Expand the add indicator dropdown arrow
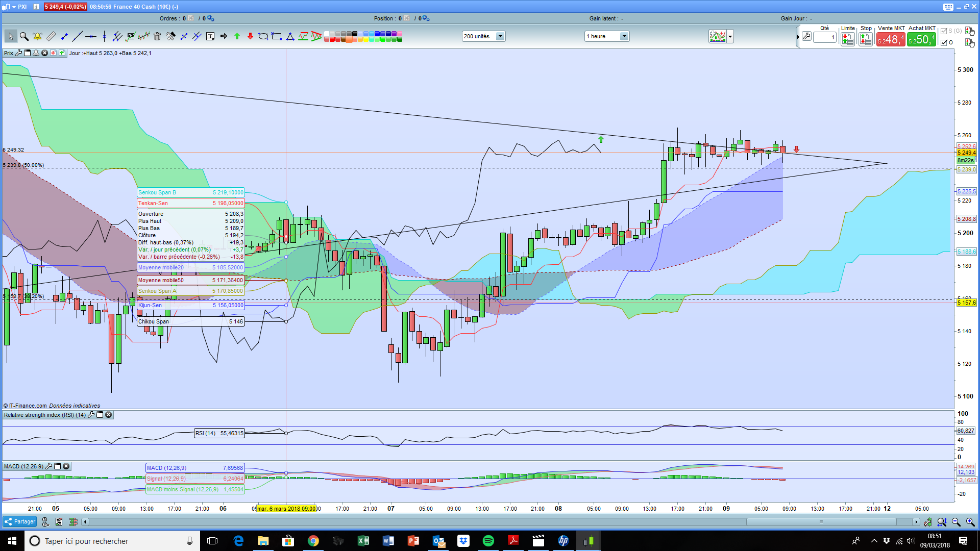 (730, 36)
